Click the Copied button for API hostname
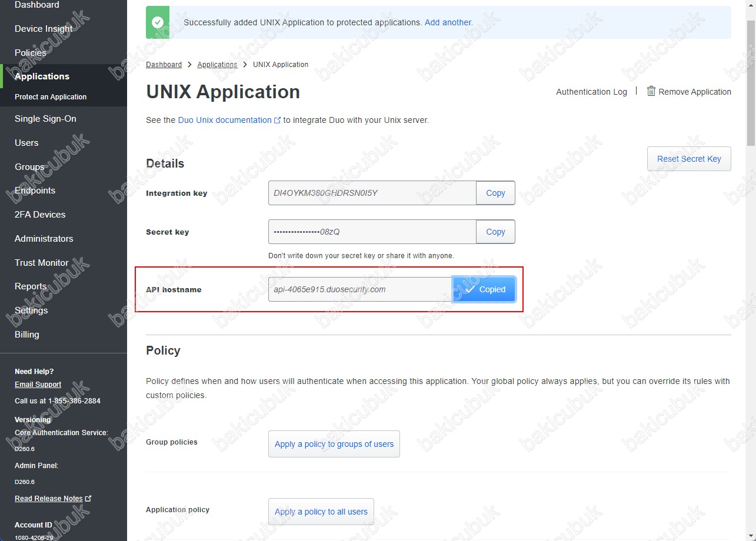The width and height of the screenshot is (756, 541). click(x=484, y=289)
